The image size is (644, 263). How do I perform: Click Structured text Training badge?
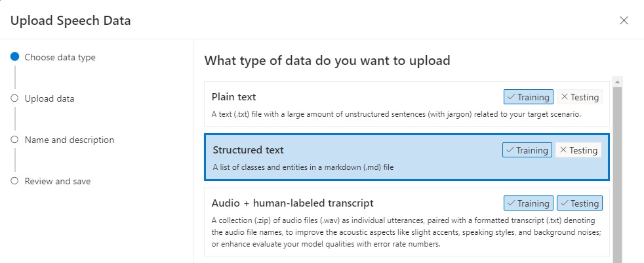pos(527,150)
